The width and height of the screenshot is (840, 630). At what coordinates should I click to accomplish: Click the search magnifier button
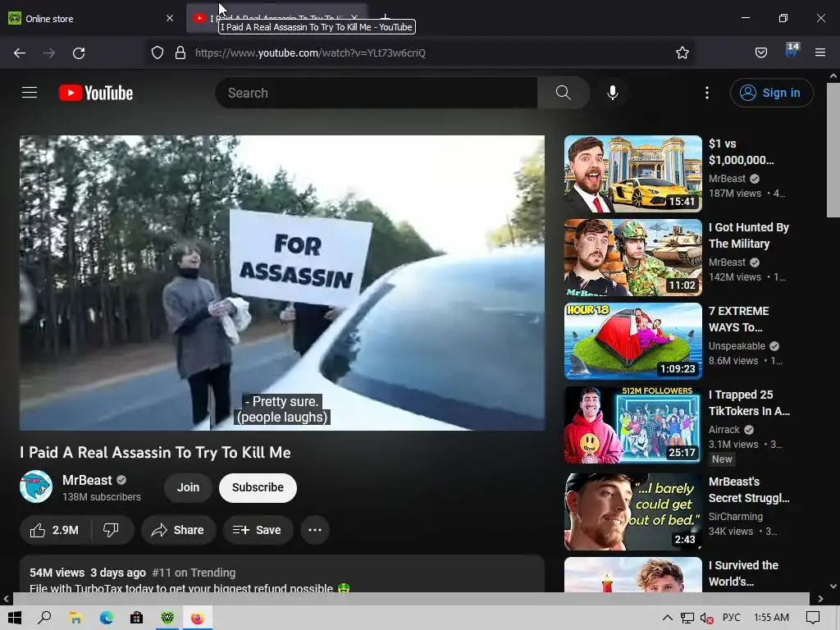[563, 93]
